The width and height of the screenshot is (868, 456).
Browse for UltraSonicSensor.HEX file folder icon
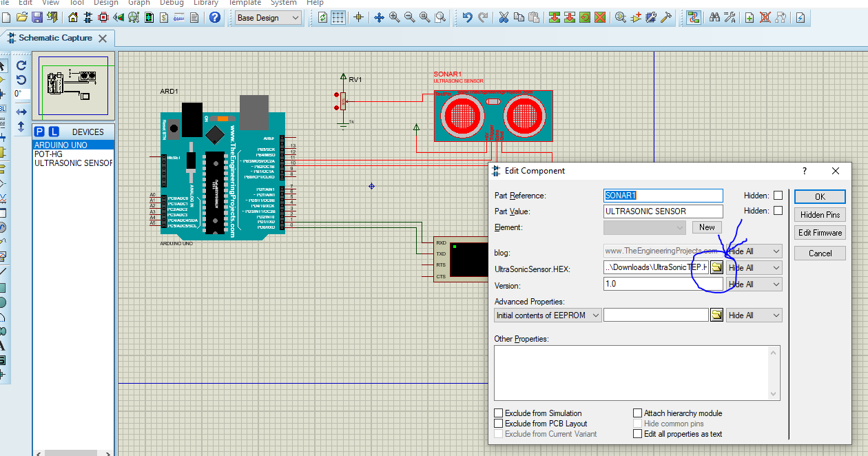click(x=716, y=267)
